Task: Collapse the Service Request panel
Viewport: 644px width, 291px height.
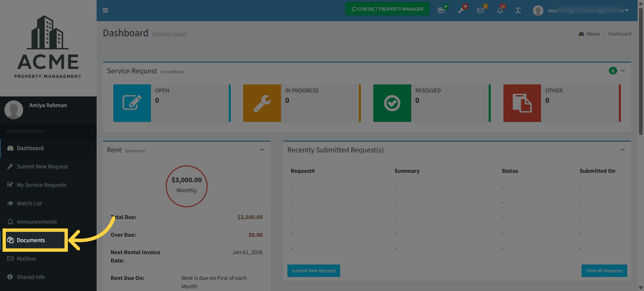Action: [623, 71]
